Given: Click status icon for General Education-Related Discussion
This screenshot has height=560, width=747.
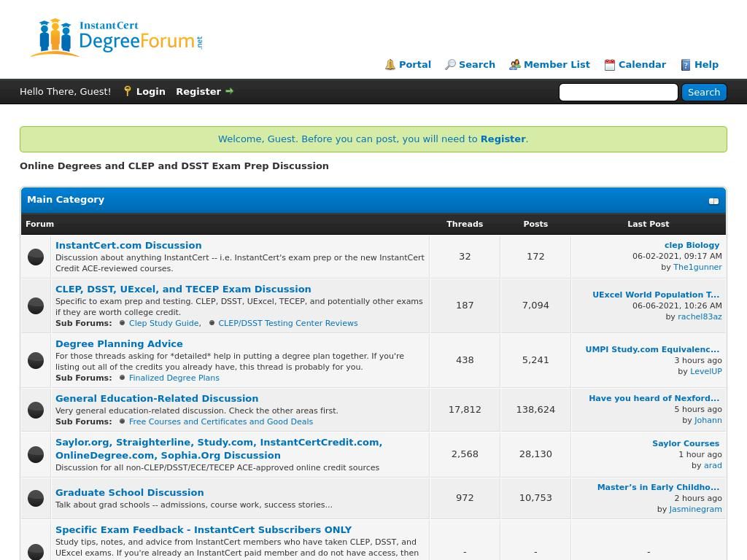Looking at the screenshot, I should pos(36,410).
